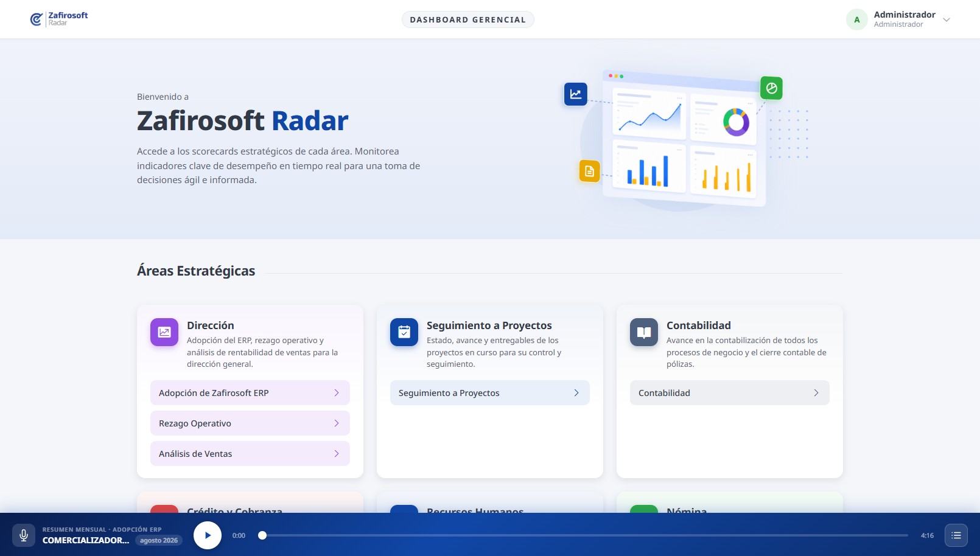
Task: Click chevron on Rezago Operativo row
Action: pyautogui.click(x=337, y=423)
